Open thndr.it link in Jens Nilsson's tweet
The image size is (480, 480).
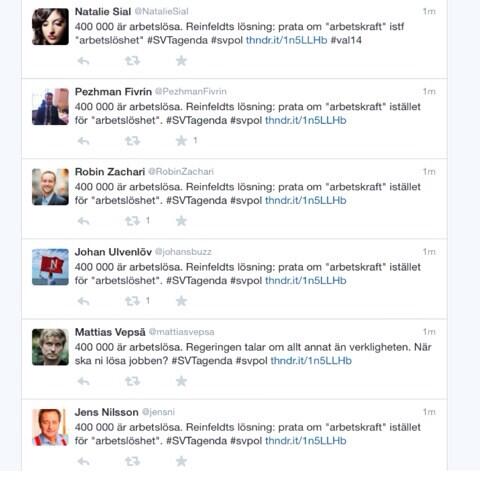(306, 441)
